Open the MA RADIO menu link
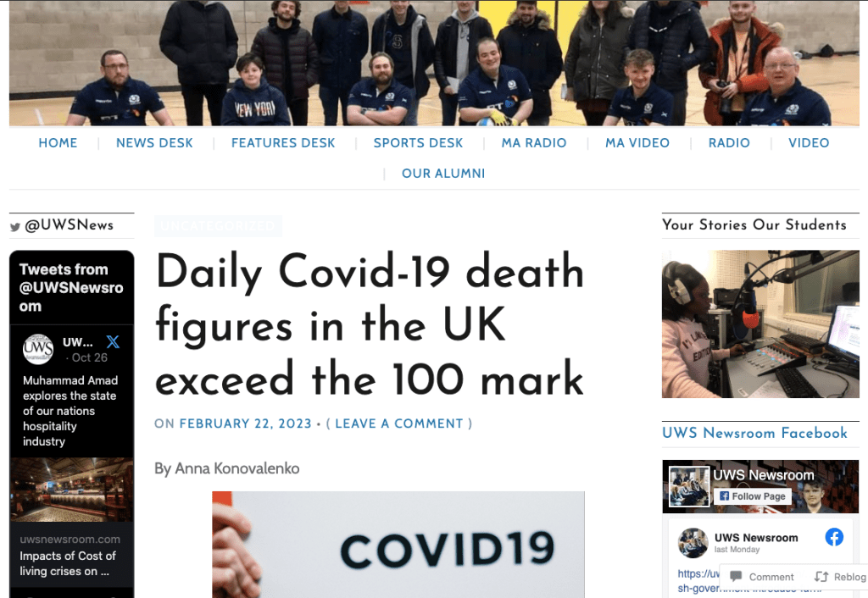This screenshot has width=868, height=598. coord(534,142)
